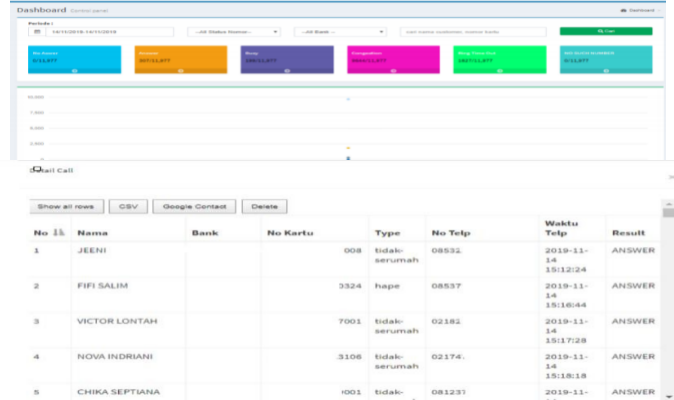This screenshot has width=674, height=400.
Task: Click the card number ending 7001
Action: click(x=349, y=321)
